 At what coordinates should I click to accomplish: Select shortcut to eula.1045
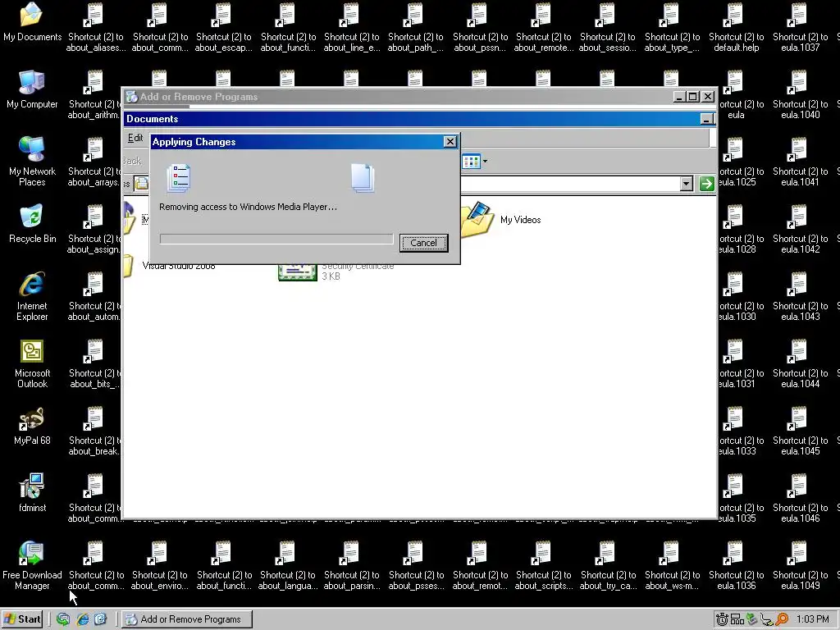tap(800, 431)
